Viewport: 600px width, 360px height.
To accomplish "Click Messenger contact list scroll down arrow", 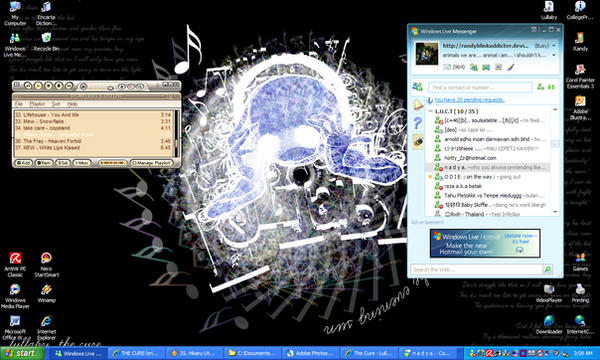I will click(x=555, y=212).
